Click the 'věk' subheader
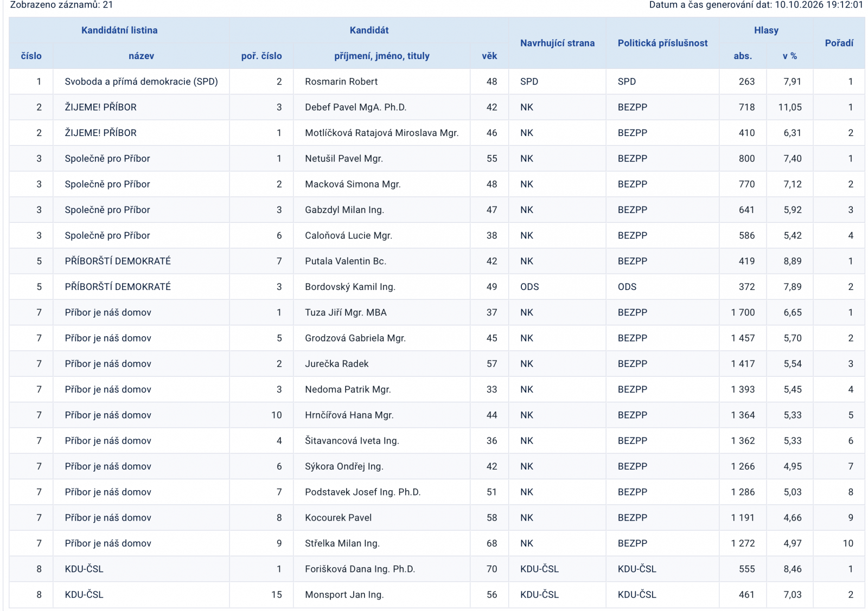The width and height of the screenshot is (868, 611). pos(489,56)
